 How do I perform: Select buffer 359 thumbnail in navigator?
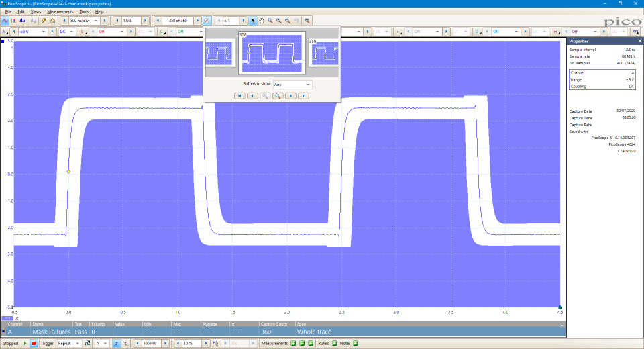[325, 54]
